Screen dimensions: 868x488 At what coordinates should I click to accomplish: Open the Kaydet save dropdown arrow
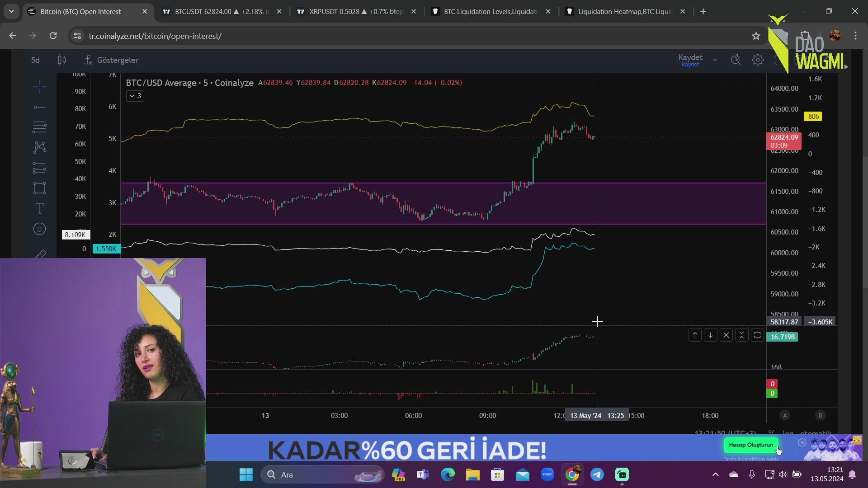coord(715,60)
